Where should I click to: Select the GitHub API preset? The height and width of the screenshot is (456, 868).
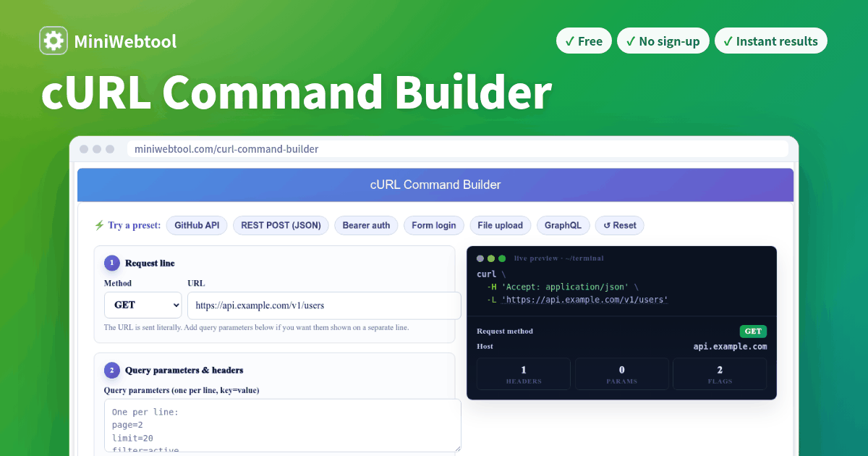click(x=197, y=225)
